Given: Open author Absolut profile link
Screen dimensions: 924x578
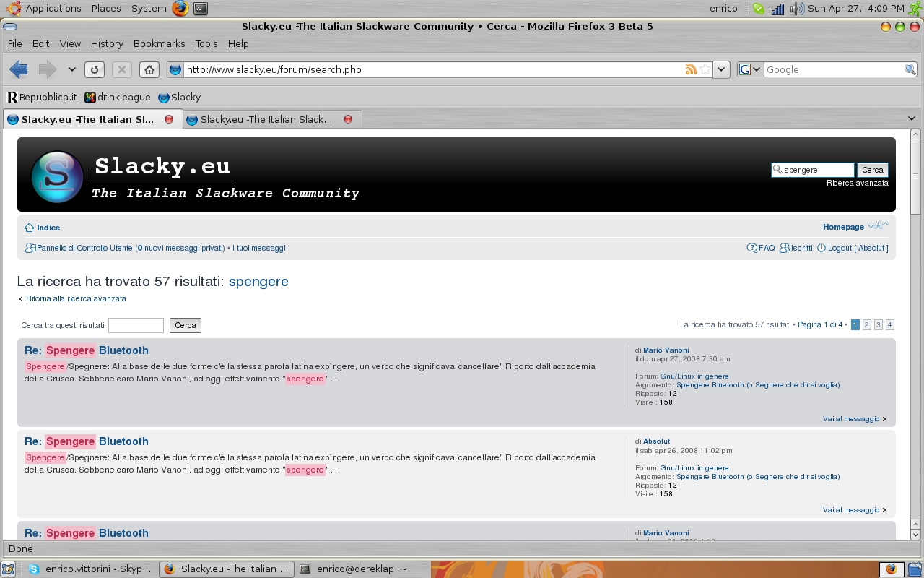Looking at the screenshot, I should 656,441.
